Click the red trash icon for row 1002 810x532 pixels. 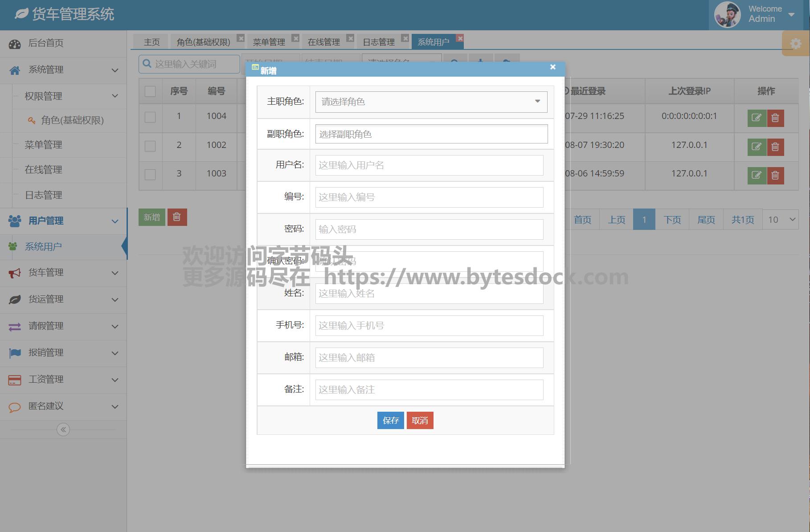[x=775, y=147]
